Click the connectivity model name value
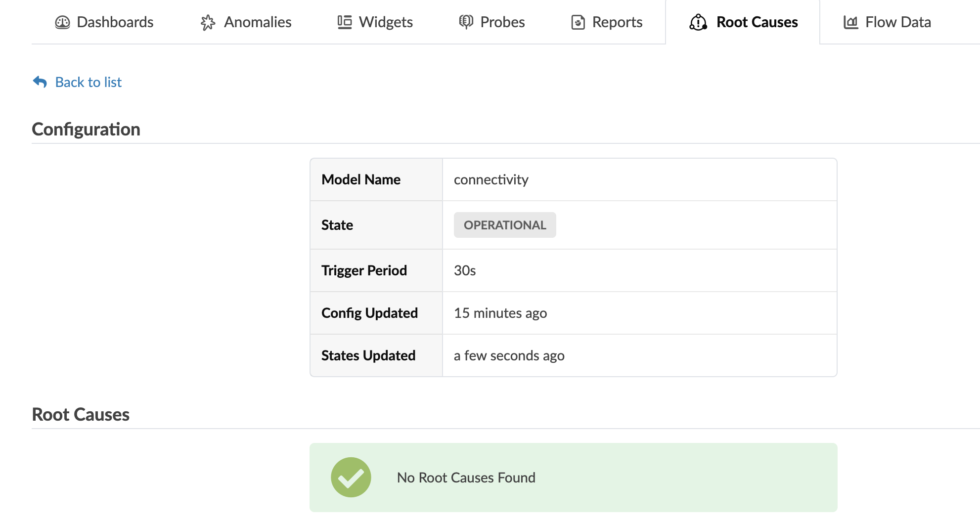Viewport: 980px width, 524px height. point(491,179)
